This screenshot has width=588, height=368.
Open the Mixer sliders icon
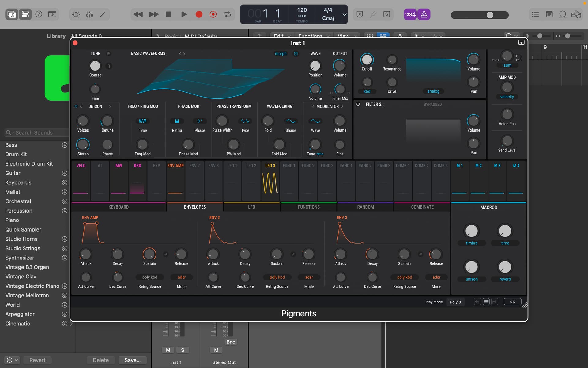(x=89, y=14)
